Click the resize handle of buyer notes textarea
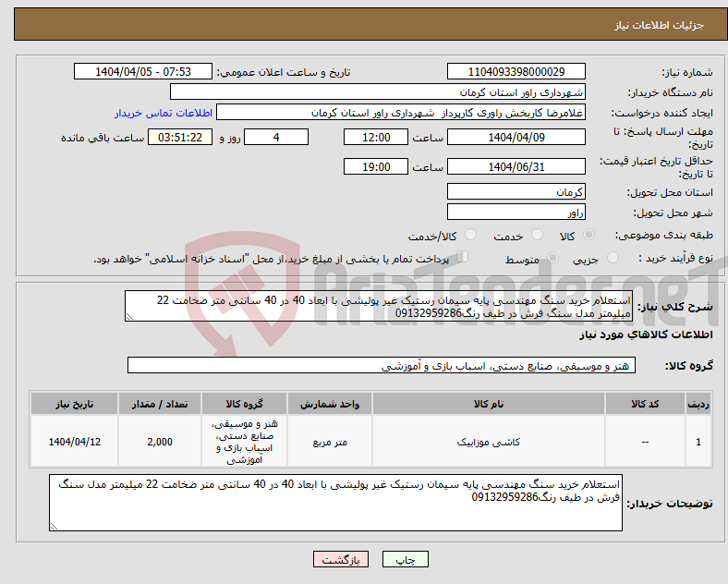This screenshot has height=584, width=728. tap(54, 527)
